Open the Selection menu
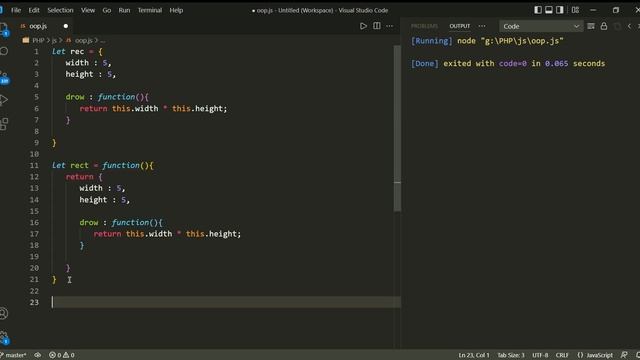Image resolution: width=640 pixels, height=360 pixels. pos(60,10)
